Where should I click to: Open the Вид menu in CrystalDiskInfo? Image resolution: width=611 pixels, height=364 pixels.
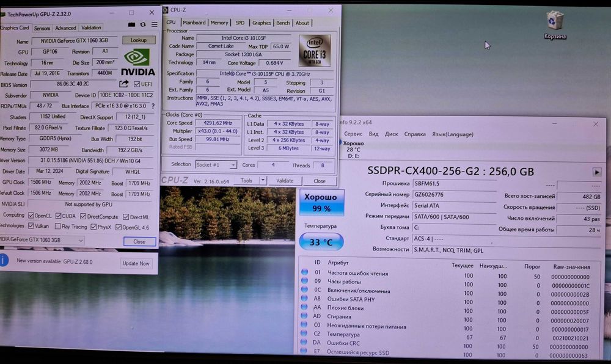point(374,134)
